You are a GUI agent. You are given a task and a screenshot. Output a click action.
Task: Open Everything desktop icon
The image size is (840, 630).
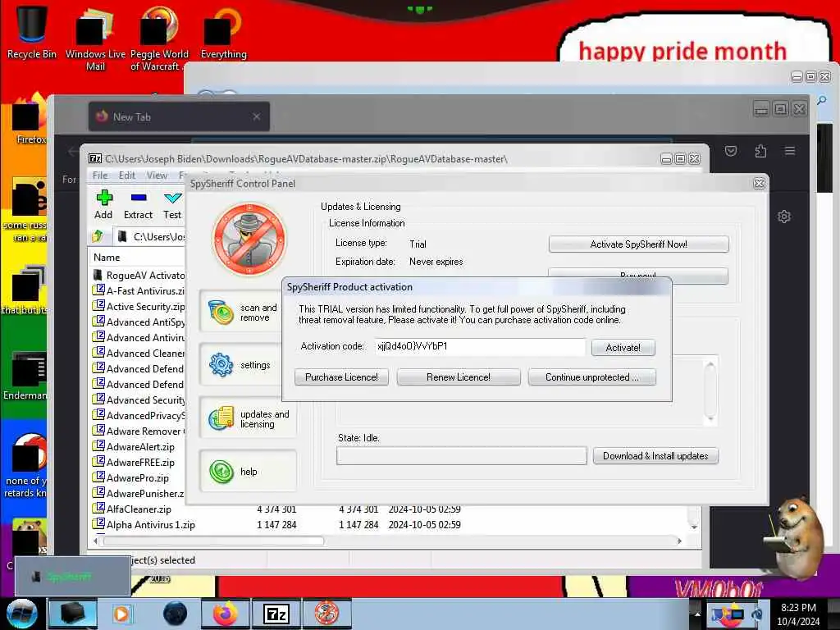(223, 33)
